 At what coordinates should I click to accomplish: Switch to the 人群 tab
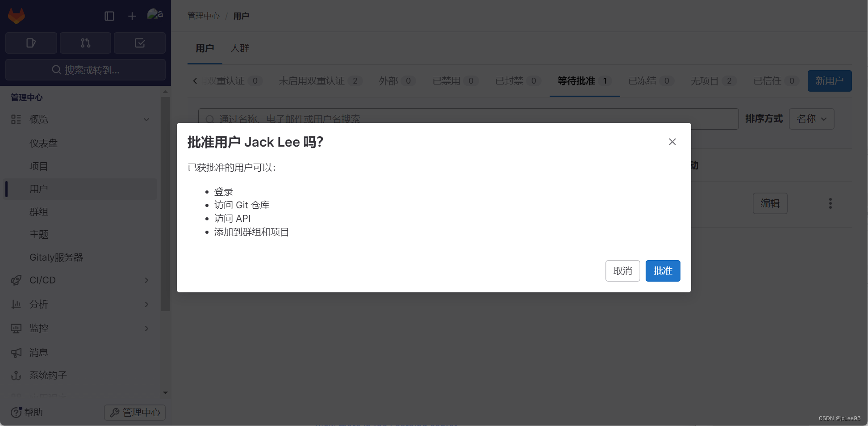(x=240, y=48)
